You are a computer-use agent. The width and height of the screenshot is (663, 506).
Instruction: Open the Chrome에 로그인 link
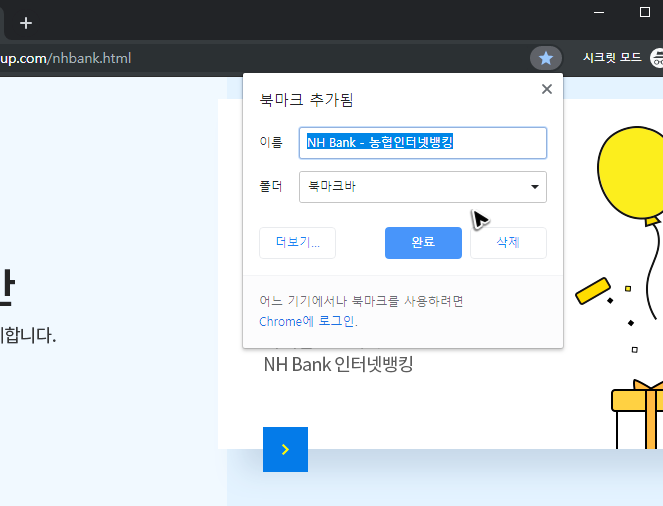point(308,321)
